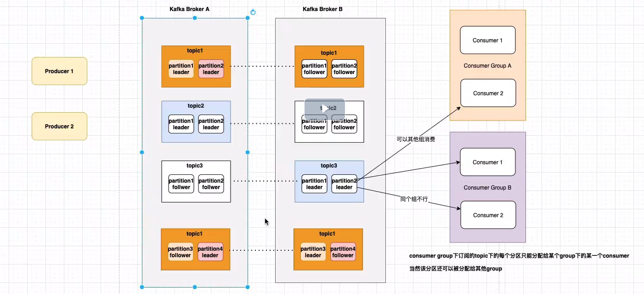
Task: Select partition1 leader in Broker A top topic1
Action: pyautogui.click(x=181, y=69)
